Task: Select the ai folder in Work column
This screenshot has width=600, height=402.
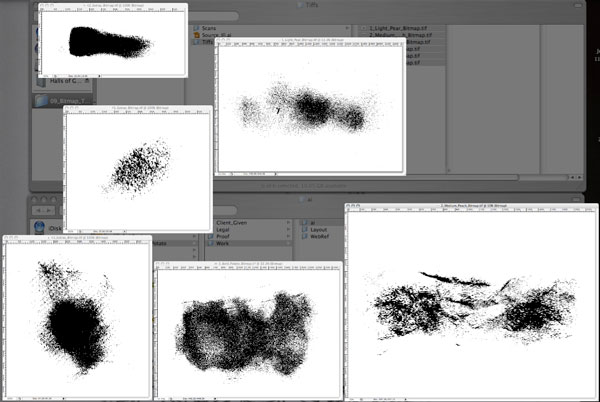Action: point(312,223)
